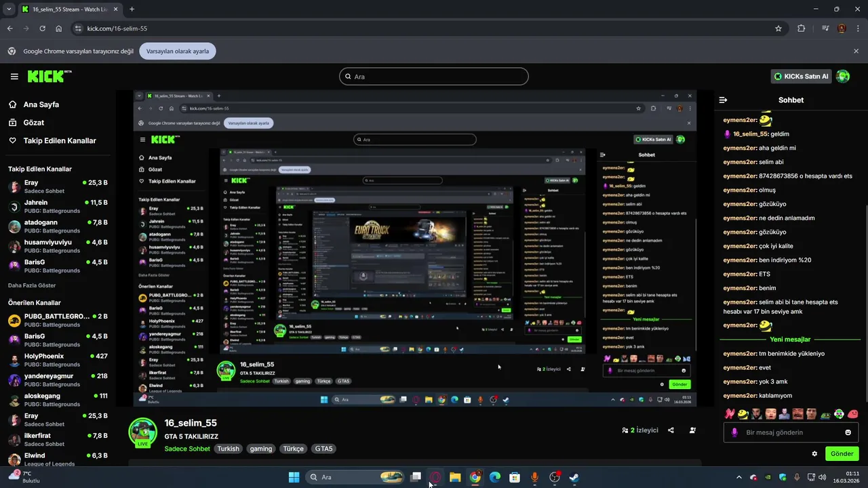
Task: Show hidden system tray icons
Action: pos(739,477)
